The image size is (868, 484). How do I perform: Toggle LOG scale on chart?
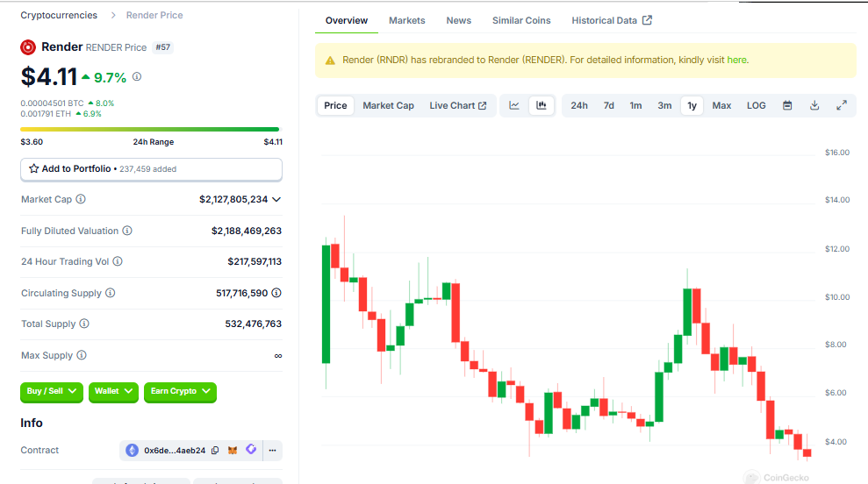pos(756,105)
